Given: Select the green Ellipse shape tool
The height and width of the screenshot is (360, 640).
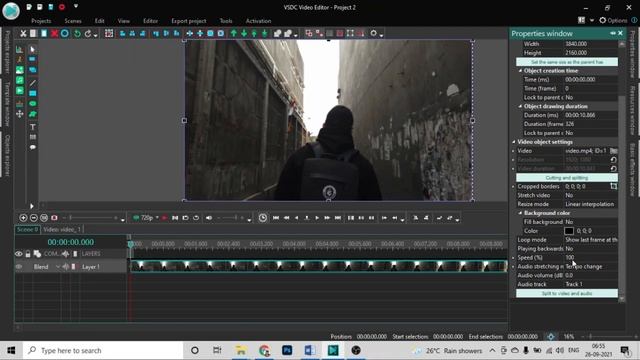Looking at the screenshot, I should pyautogui.click(x=33, y=104).
